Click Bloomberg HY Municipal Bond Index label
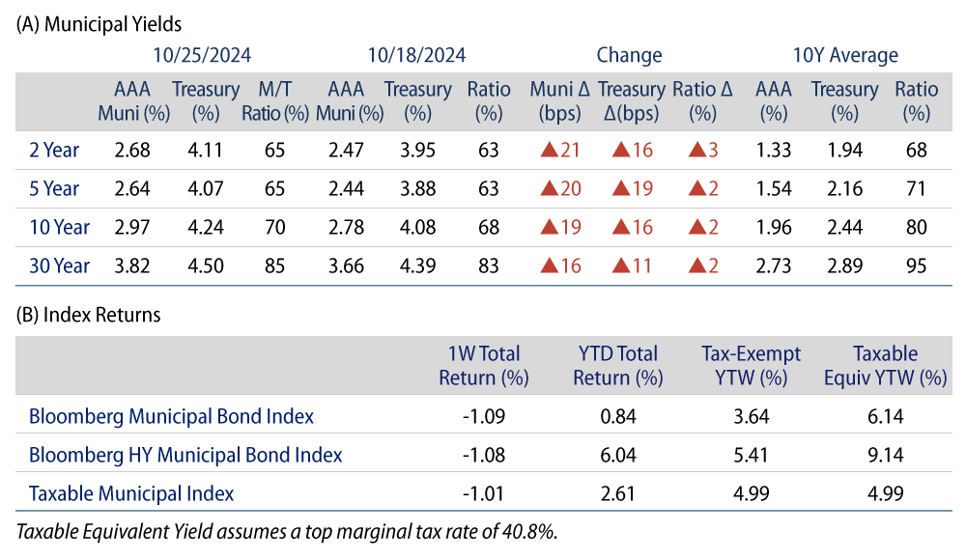 tap(185, 455)
